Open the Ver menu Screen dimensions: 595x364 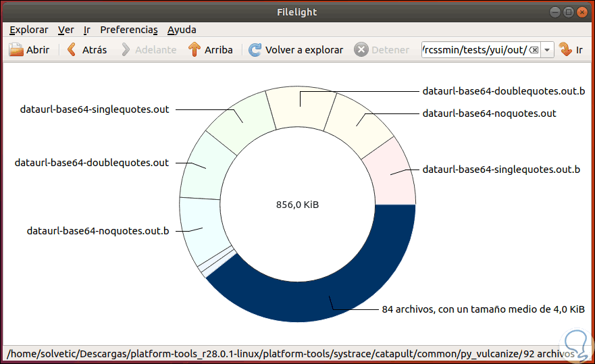66,30
